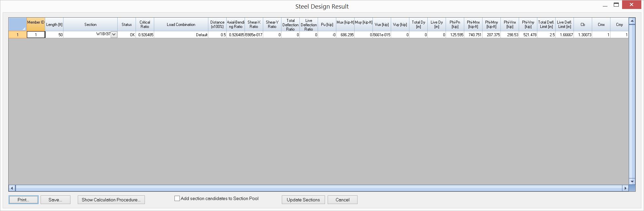Close the Steel Design Result window

click(x=632, y=5)
